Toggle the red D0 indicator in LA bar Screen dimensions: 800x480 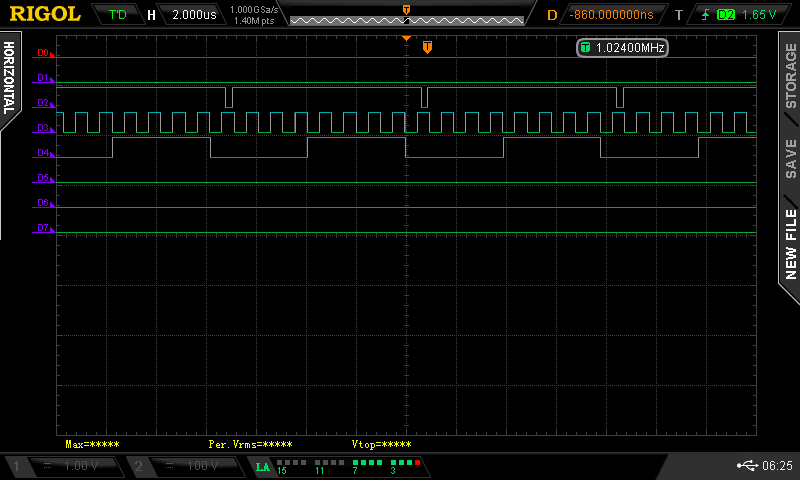(417, 463)
